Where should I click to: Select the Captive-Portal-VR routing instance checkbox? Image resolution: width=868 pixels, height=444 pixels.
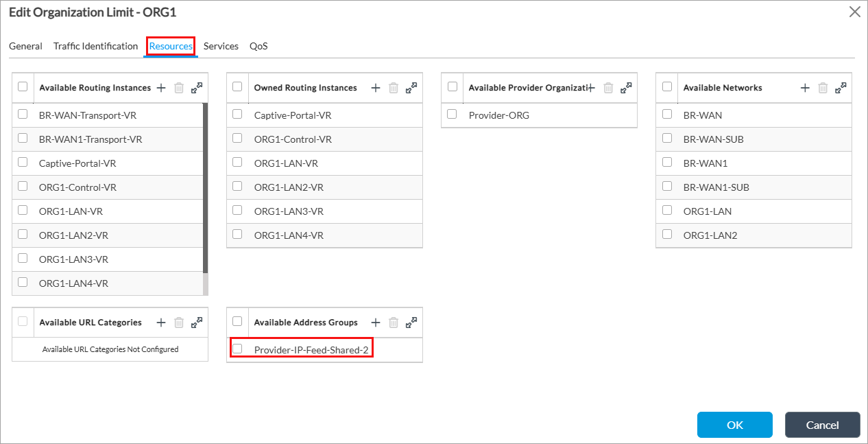23,163
